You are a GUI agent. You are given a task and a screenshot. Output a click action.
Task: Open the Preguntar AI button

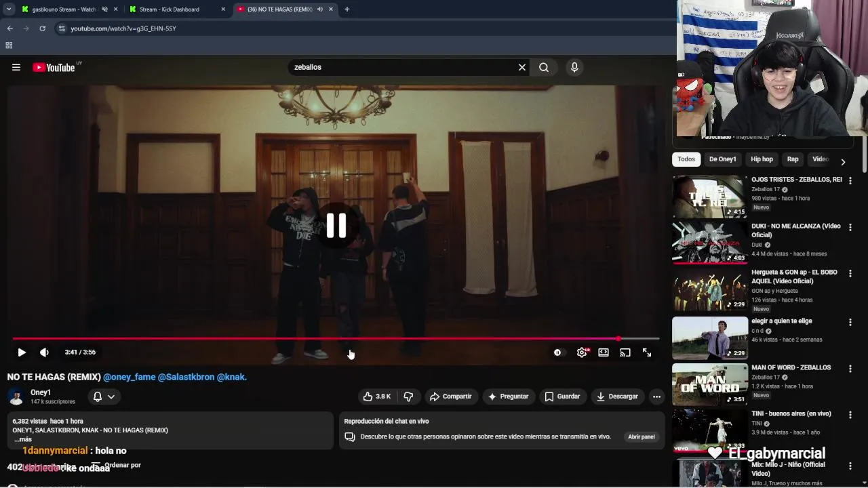click(x=509, y=396)
